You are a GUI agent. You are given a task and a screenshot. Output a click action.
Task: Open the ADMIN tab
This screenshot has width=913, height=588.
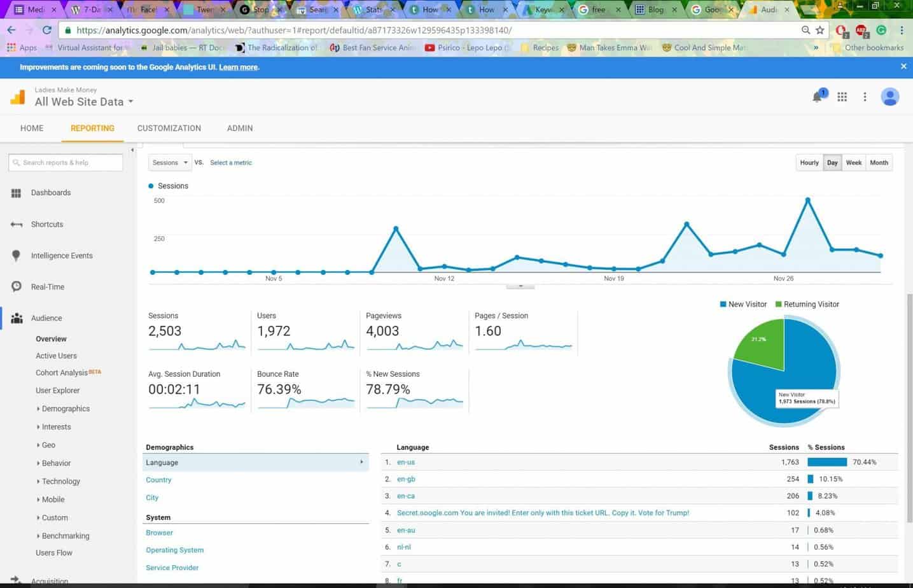click(240, 128)
